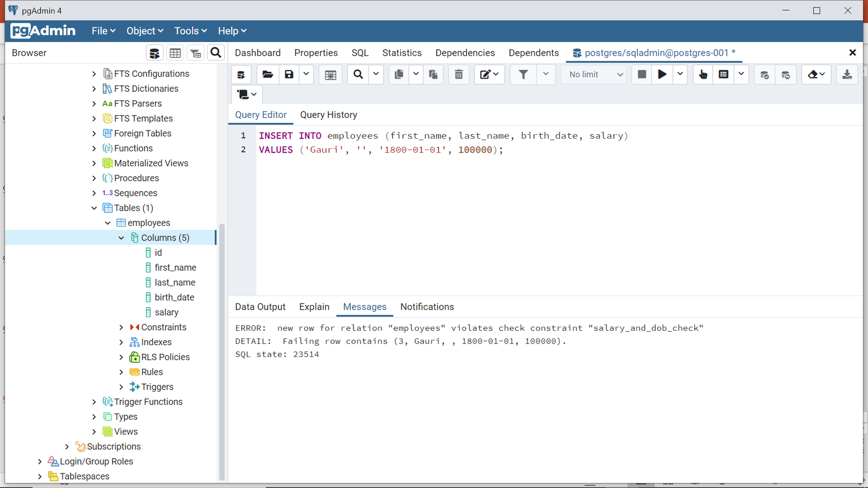
Task: Download the query results
Action: pos(847,74)
